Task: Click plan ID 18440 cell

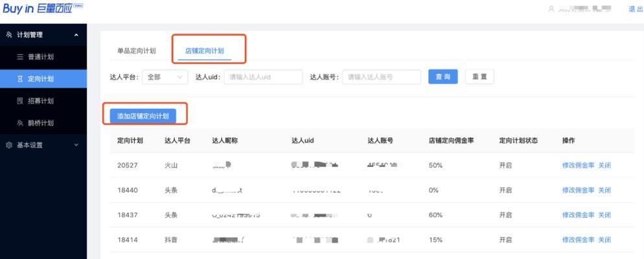Action: [x=128, y=190]
